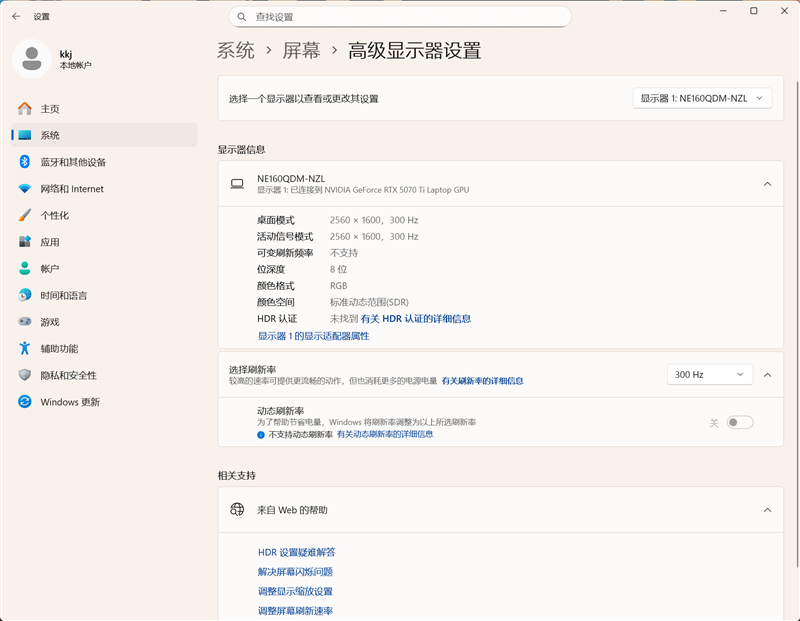Click the 查找设置 search box

400,17
